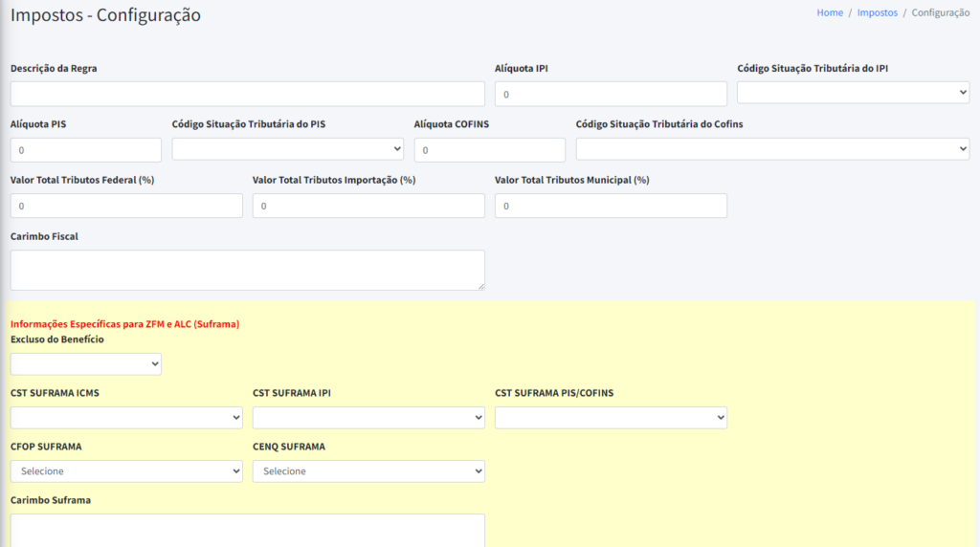The image size is (980, 547).
Task: Go to Home breadcrumb link
Action: pyautogui.click(x=830, y=12)
